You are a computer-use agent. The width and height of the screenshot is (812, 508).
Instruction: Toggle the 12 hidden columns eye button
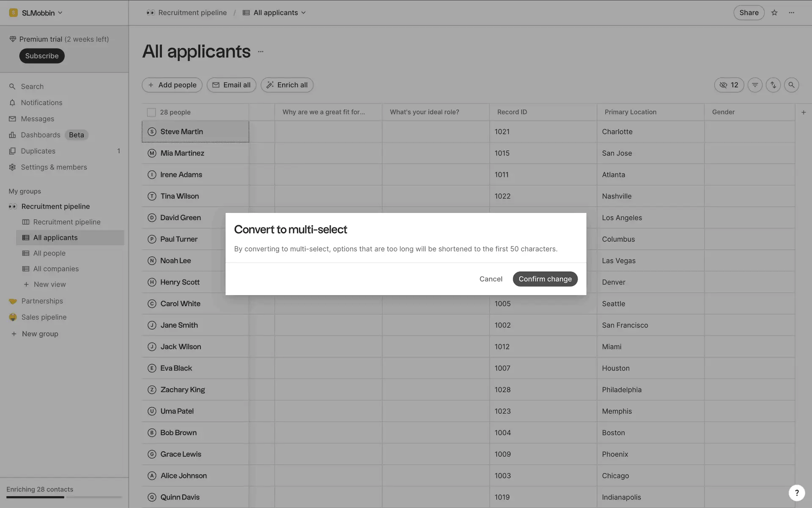(x=729, y=85)
